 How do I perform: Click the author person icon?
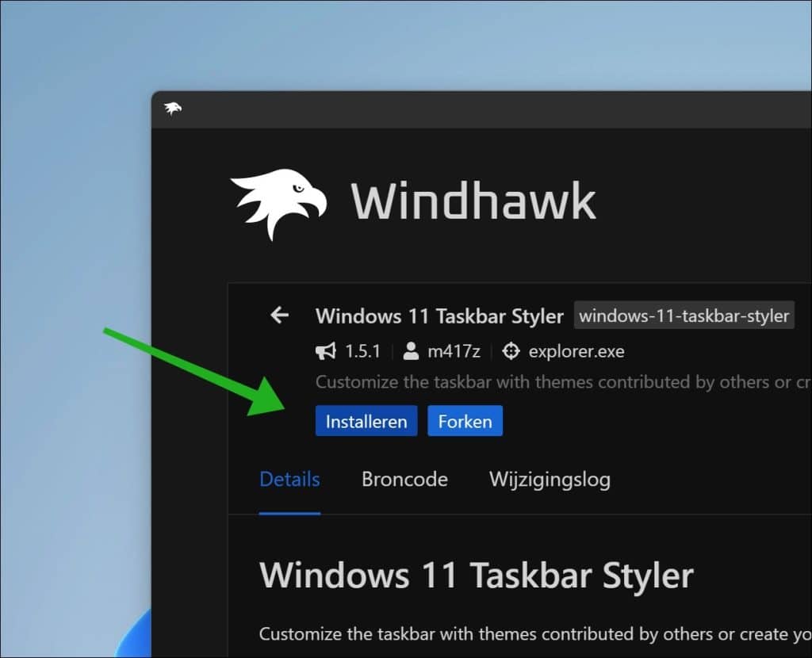coord(411,351)
